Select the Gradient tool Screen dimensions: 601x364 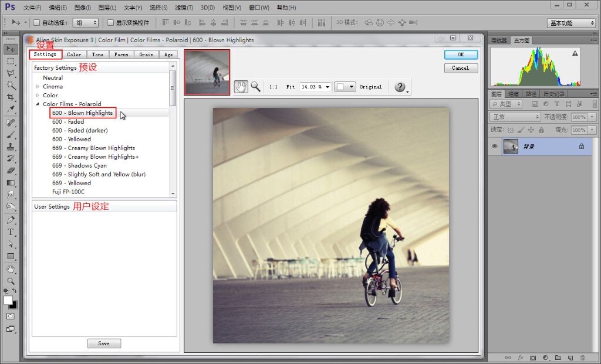coord(11,182)
